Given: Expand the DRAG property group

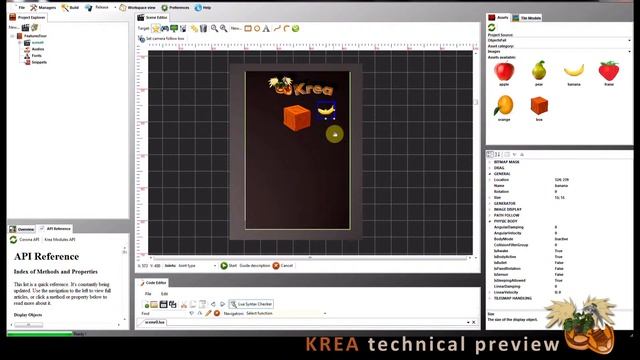Looking at the screenshot, I should [490, 168].
